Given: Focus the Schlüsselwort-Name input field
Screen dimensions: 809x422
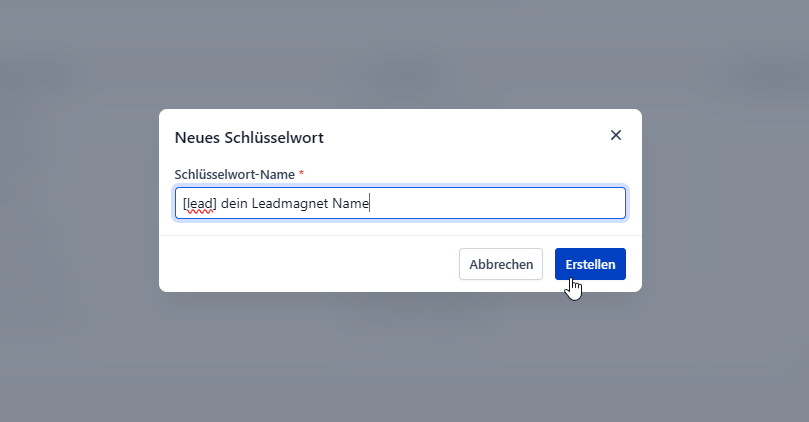Looking at the screenshot, I should coord(400,203).
